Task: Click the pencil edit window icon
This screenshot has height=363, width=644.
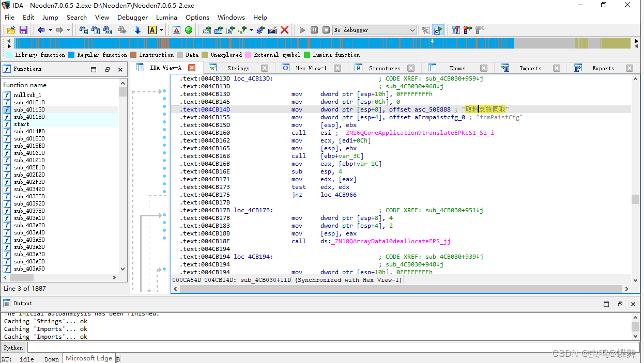Action: (272, 30)
